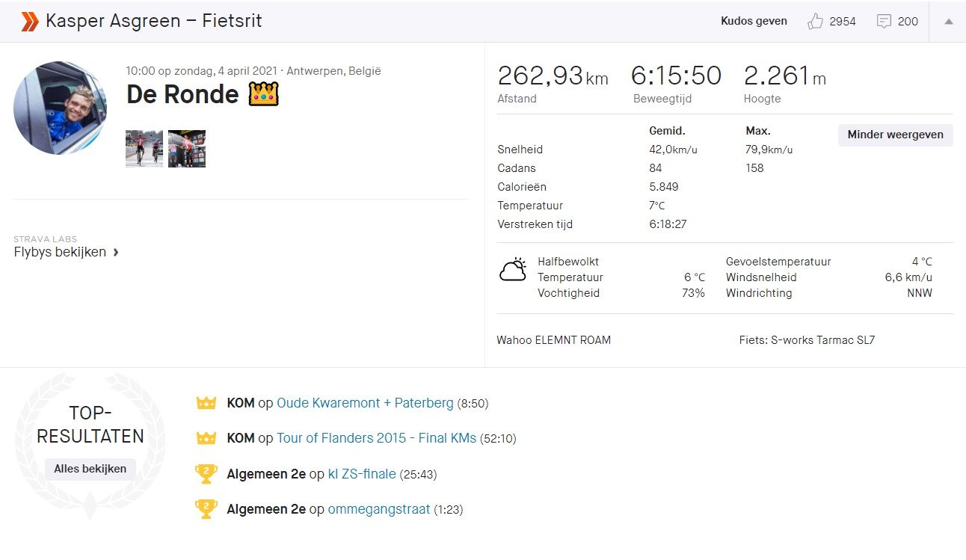966x560 pixels.
Task: Click the Kudos geven button
Action: (x=754, y=22)
